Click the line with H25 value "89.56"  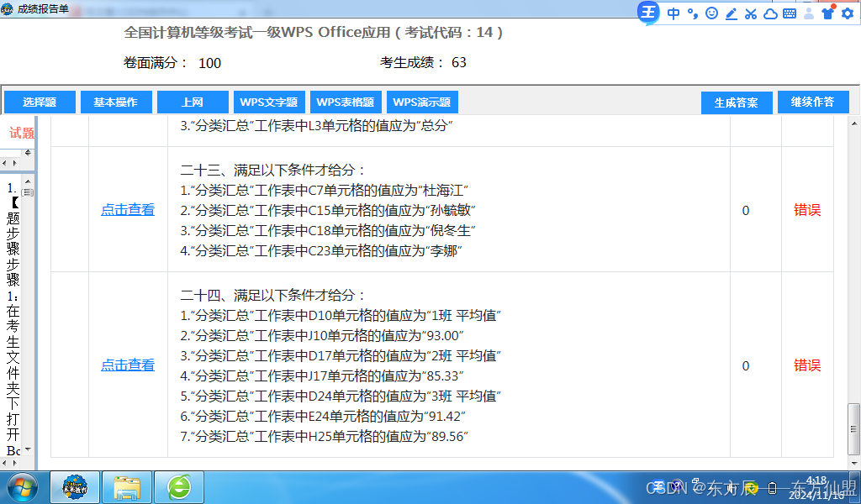click(x=324, y=437)
